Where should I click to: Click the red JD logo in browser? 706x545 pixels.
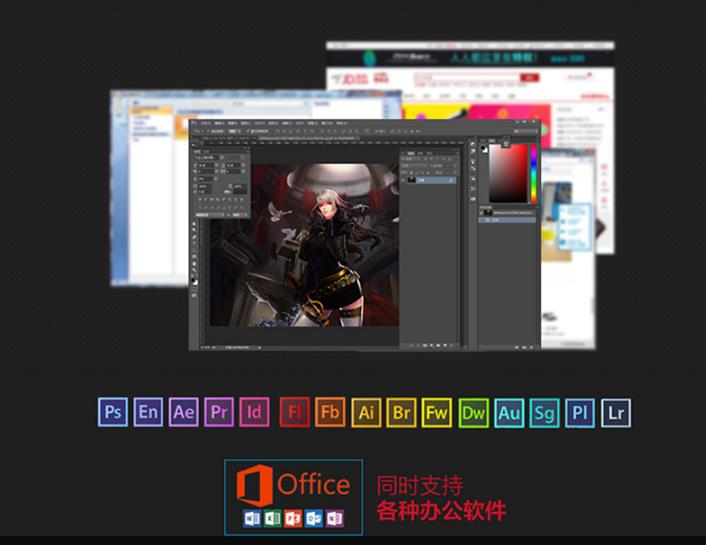[355, 79]
